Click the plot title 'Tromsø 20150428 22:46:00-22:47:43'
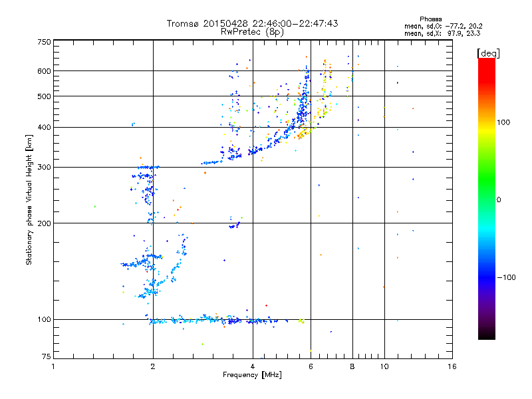The image size is (532, 399). pyautogui.click(x=253, y=23)
